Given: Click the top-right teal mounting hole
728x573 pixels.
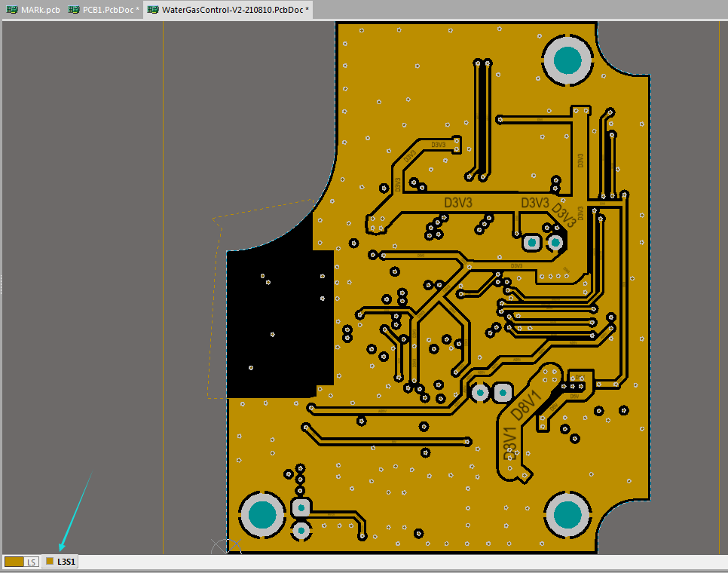Looking at the screenshot, I should click(567, 59).
